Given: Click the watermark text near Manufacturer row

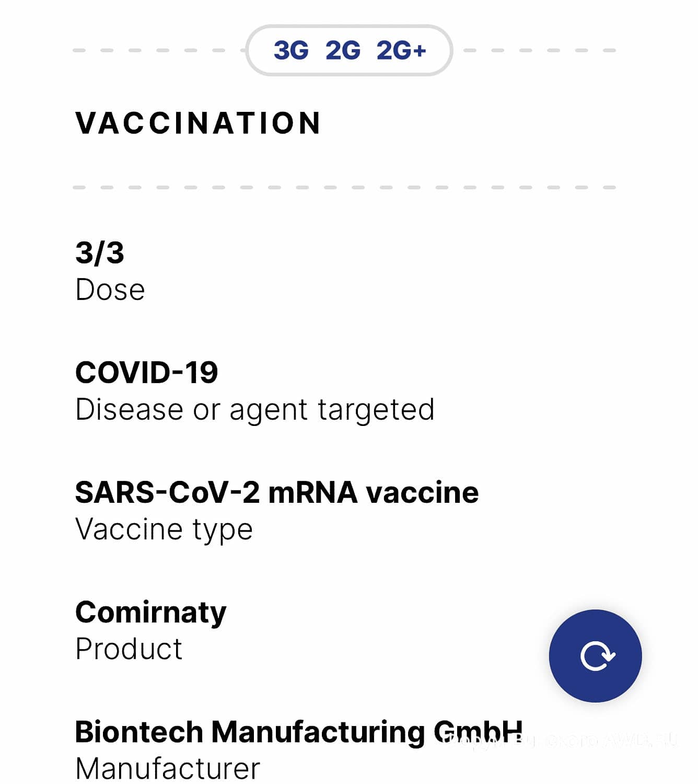Looking at the screenshot, I should [x=562, y=740].
